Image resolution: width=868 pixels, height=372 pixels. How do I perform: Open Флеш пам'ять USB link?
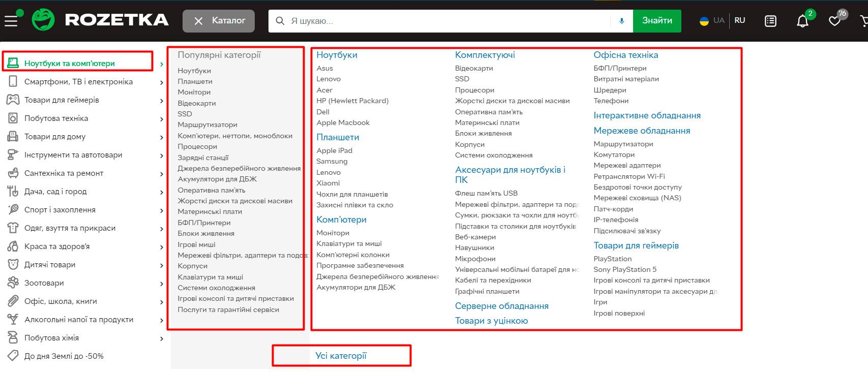pyautogui.click(x=486, y=193)
